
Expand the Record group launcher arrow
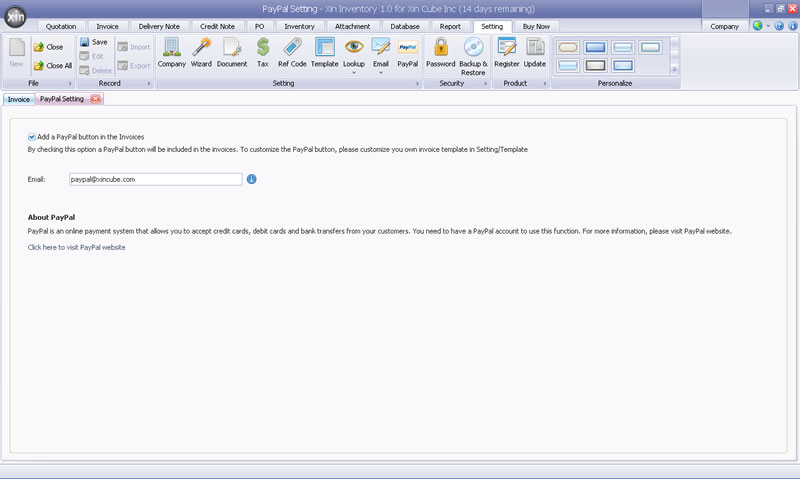point(148,83)
